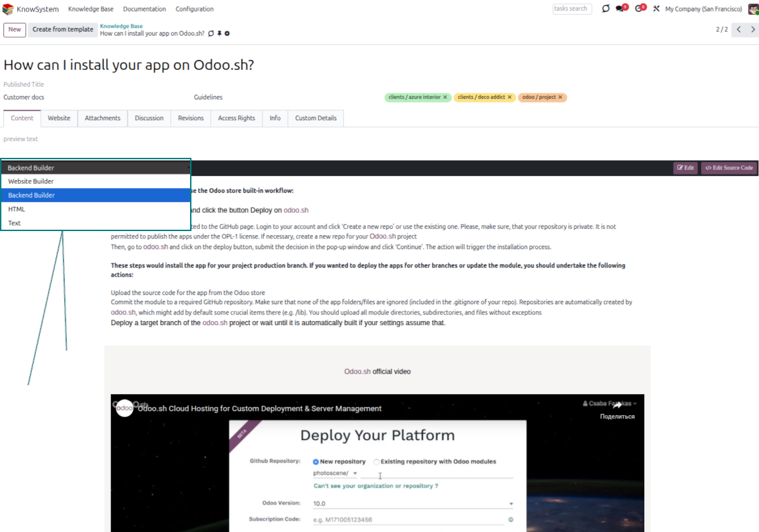The image size is (759, 532).
Task: Click the gear icon beside article breadcrumb
Action: [x=227, y=34]
